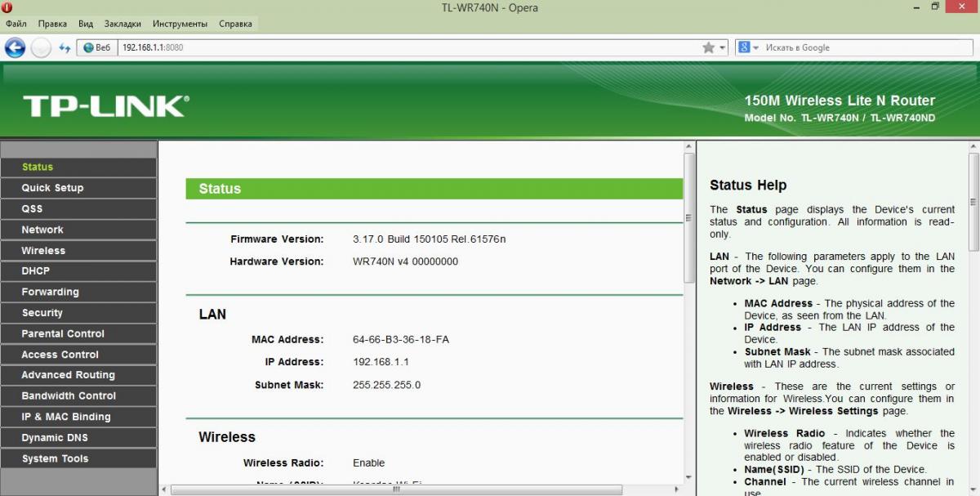Open the Инструменты menu
Screen dimensions: 980x496
click(181, 24)
